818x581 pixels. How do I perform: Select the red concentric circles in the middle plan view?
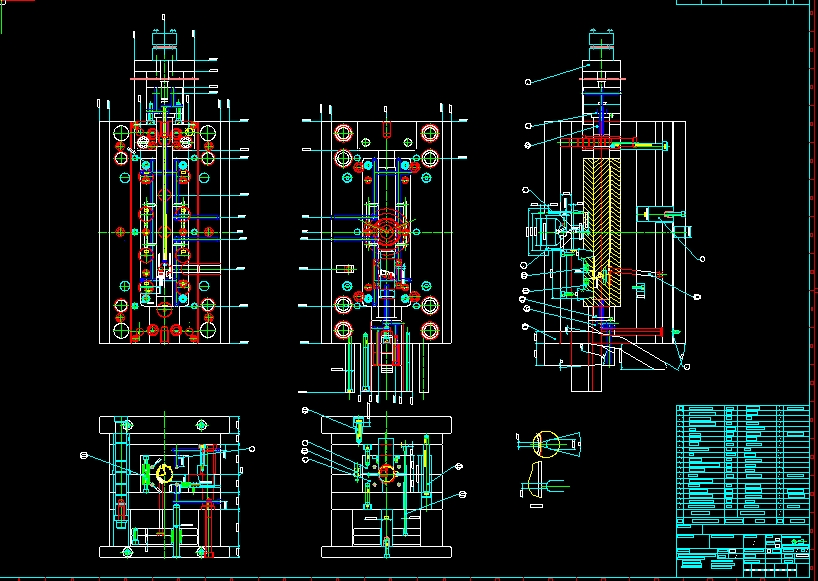[386, 231]
